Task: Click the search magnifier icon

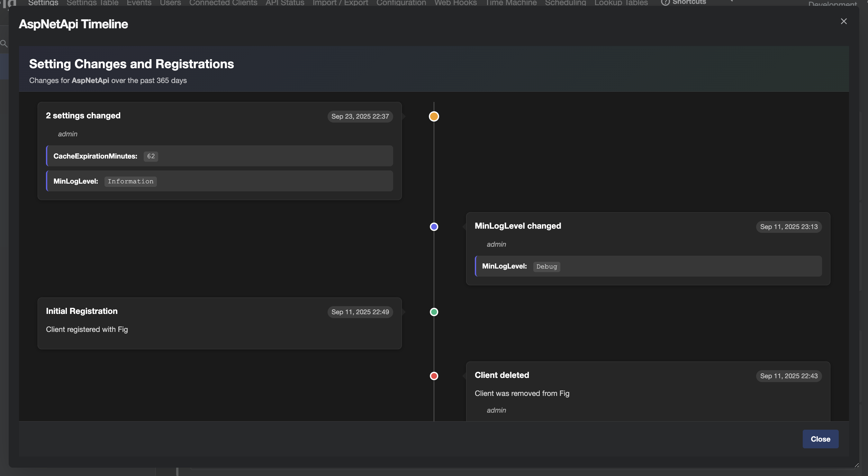Action: [4, 43]
